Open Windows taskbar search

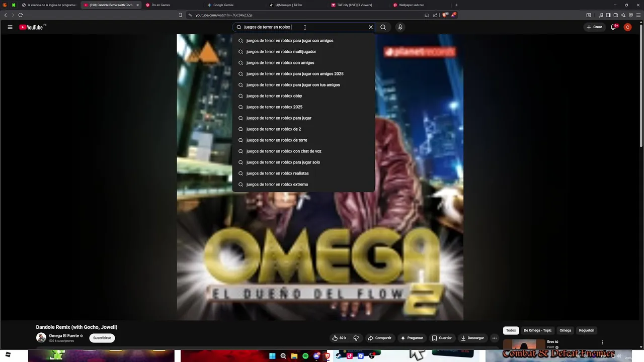pyautogui.click(x=283, y=356)
